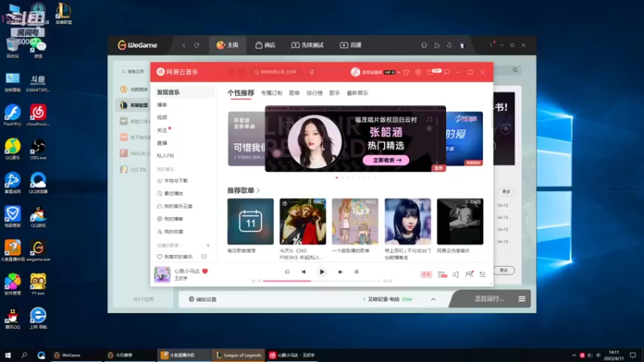Viewport: 644px width, 362px height.
Task: Switch to the 歌手 tab
Action: pyautogui.click(x=335, y=93)
